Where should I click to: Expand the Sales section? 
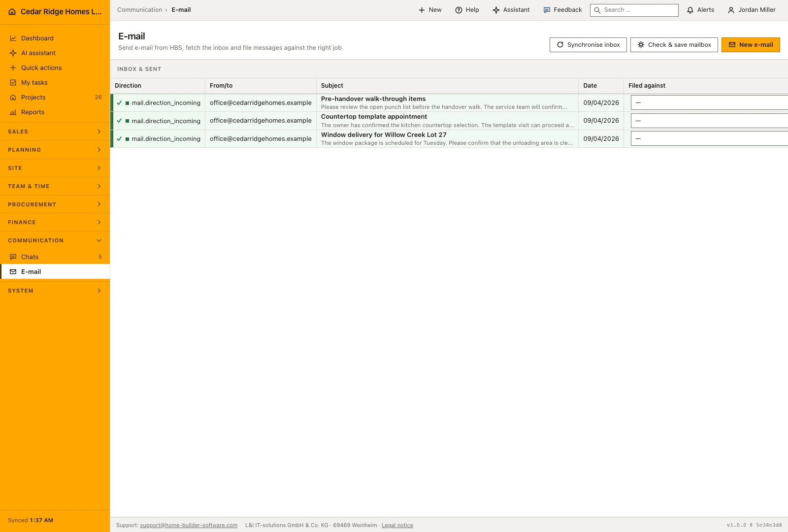coord(55,132)
